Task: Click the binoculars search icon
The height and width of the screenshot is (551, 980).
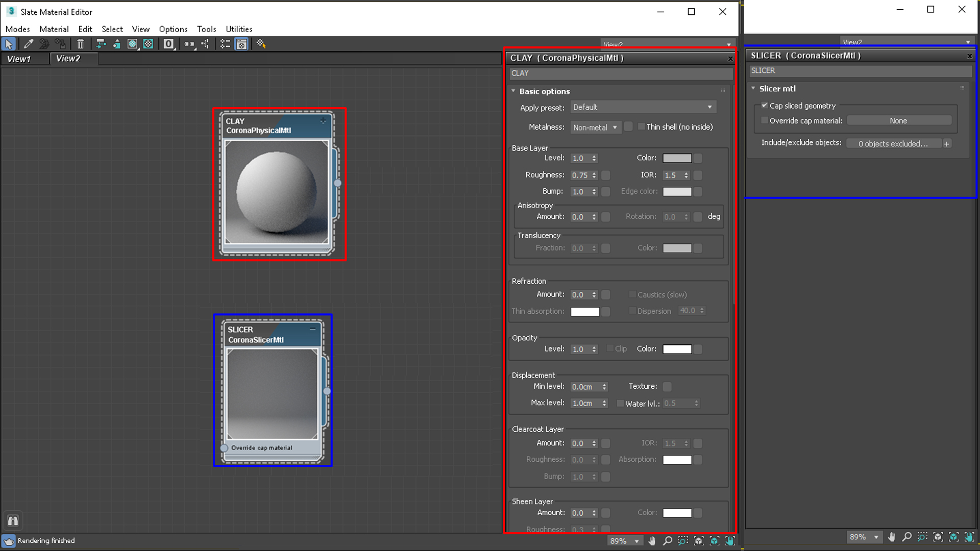Action: (13, 520)
